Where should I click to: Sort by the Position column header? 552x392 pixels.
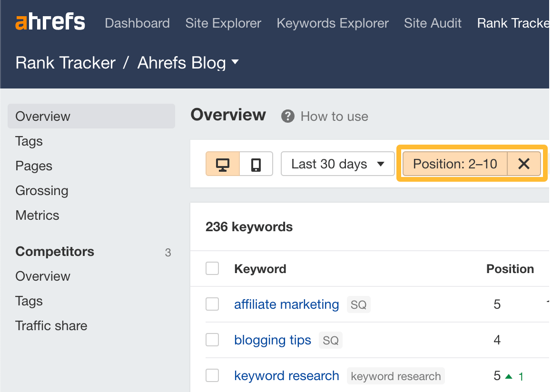coord(510,268)
